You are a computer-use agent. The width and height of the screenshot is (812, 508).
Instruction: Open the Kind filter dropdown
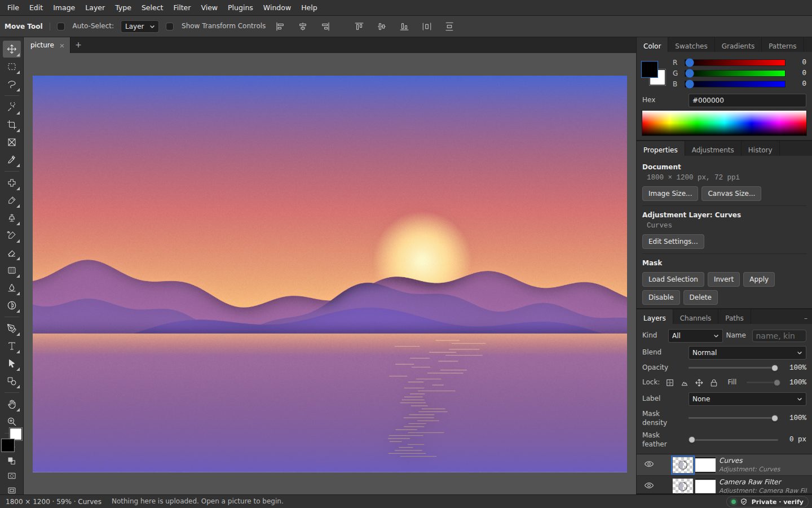click(695, 336)
